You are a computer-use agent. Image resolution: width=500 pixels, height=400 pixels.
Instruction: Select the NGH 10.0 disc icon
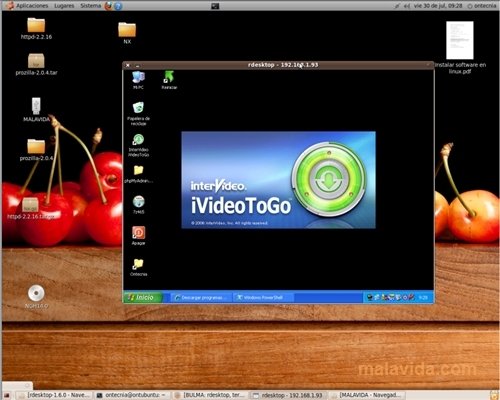pos(36,297)
